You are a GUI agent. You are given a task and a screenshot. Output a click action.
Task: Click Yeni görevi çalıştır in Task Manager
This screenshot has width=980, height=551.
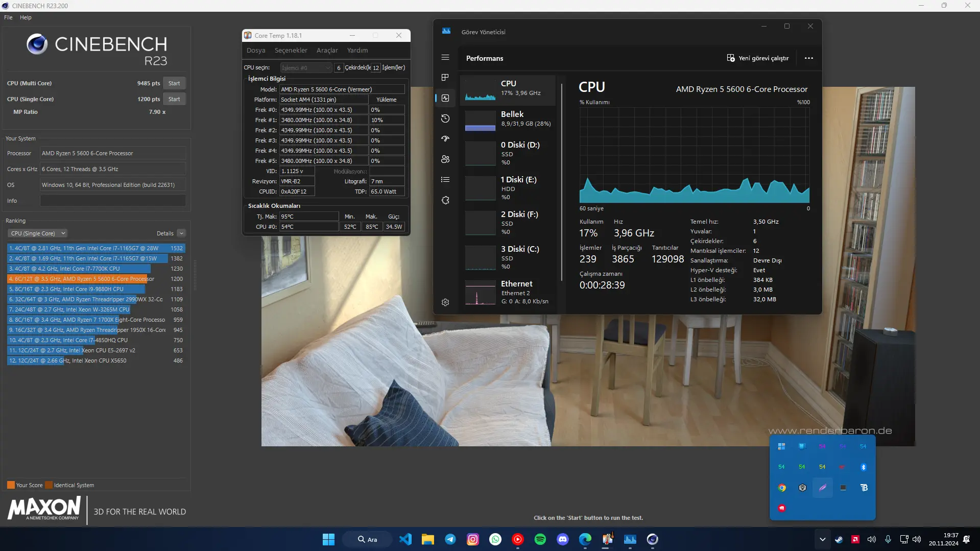pos(758,58)
